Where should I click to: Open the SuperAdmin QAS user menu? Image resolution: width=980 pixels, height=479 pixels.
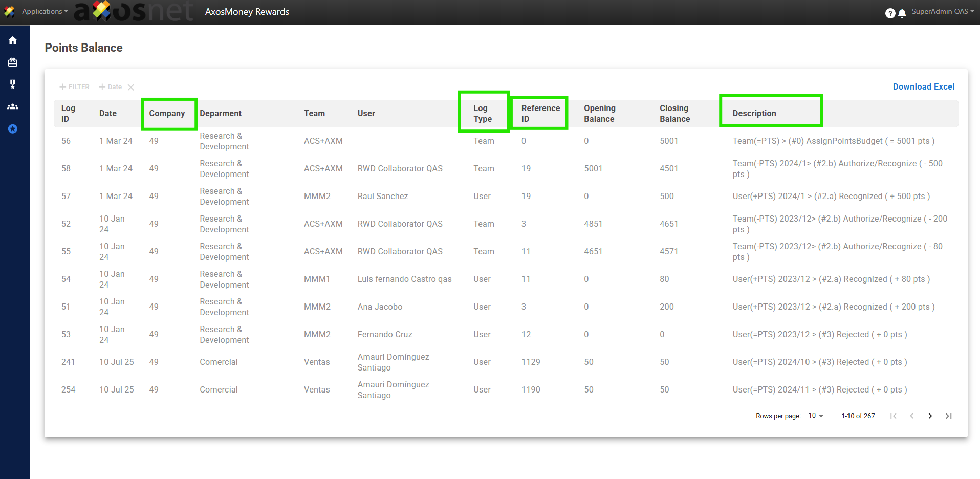pyautogui.click(x=943, y=11)
